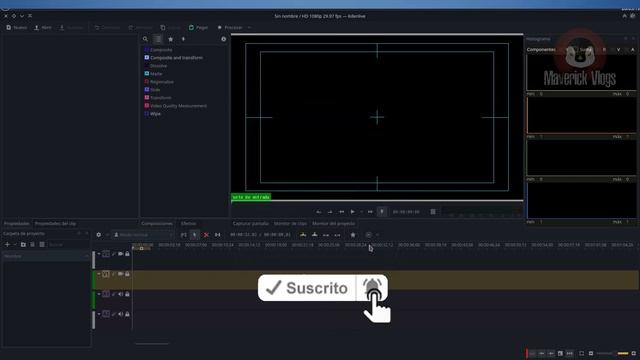This screenshot has width=640, height=360.
Task: Collapse the bottom A2 audio track
Action: [99, 314]
